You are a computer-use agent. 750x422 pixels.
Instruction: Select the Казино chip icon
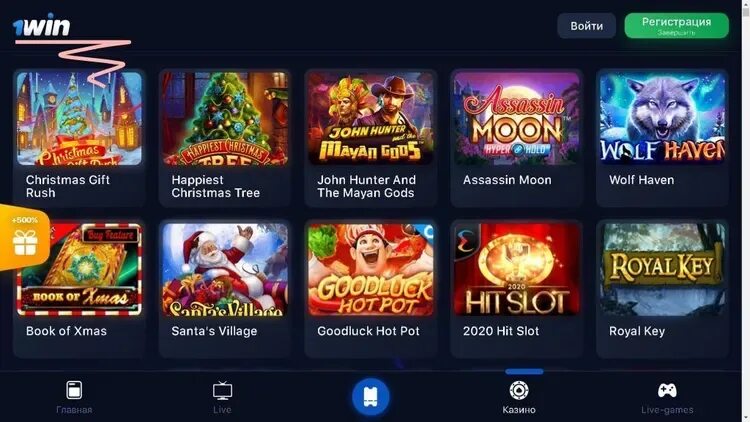tap(519, 390)
